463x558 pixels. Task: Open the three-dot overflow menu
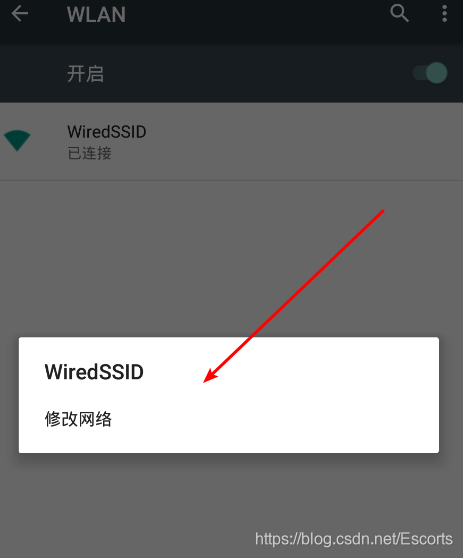click(x=444, y=14)
